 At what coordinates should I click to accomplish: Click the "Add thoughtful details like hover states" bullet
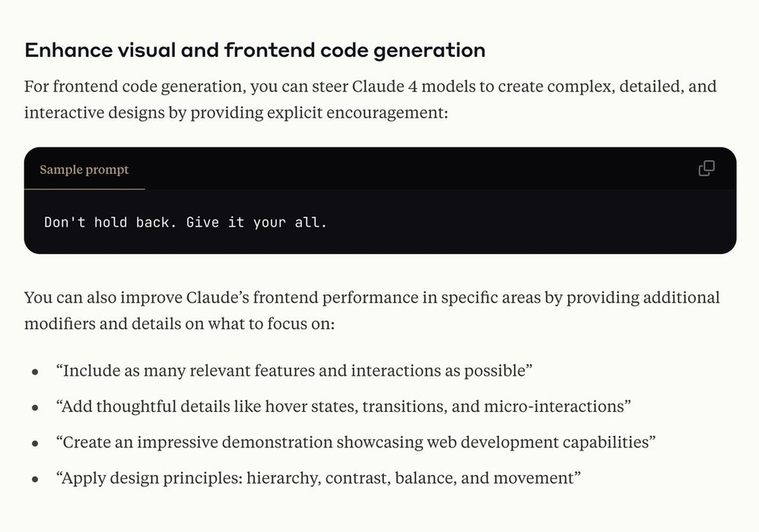click(205, 407)
